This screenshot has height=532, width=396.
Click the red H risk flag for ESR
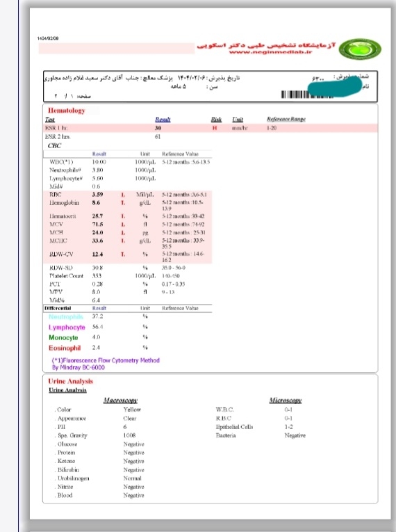coord(215,128)
